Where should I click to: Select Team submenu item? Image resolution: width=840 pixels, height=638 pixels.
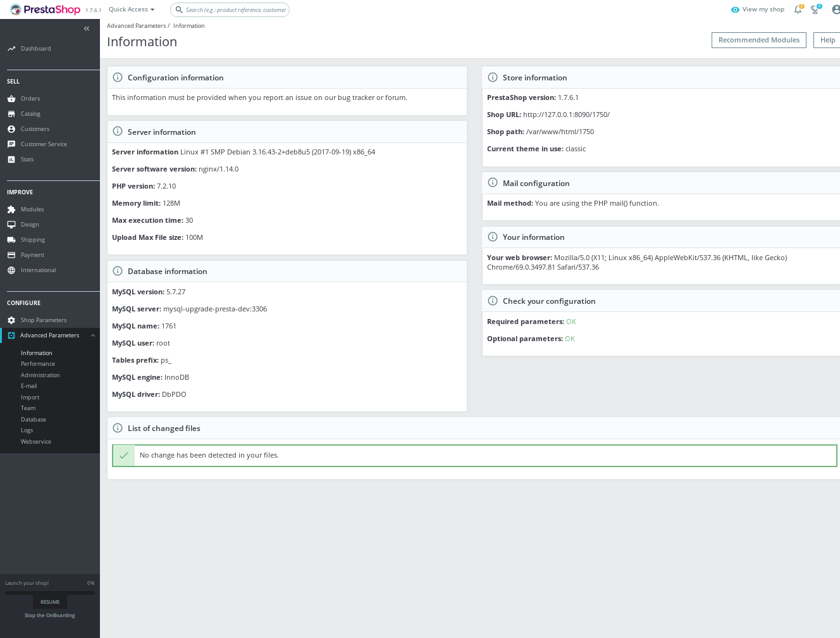[x=28, y=408]
